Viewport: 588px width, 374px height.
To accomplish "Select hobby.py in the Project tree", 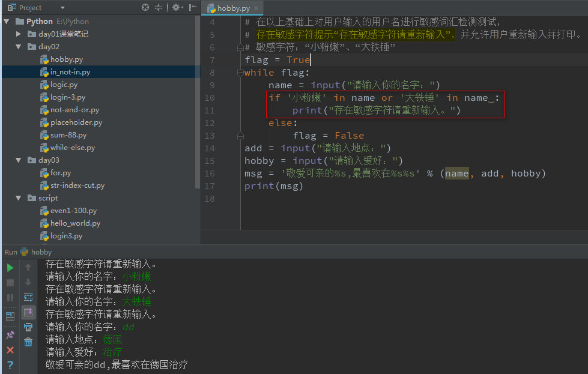I will 67,59.
